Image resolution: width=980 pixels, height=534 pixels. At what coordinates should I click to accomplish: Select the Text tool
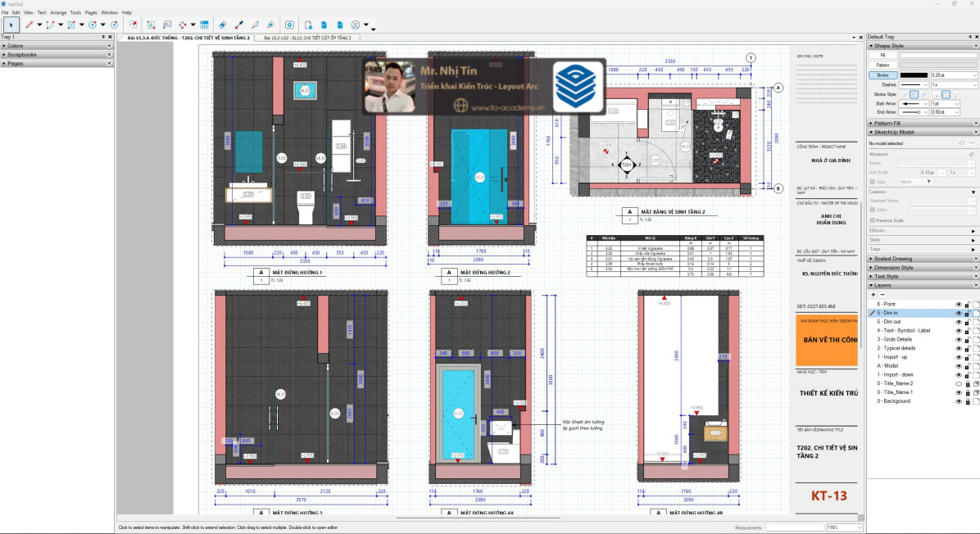[151, 25]
